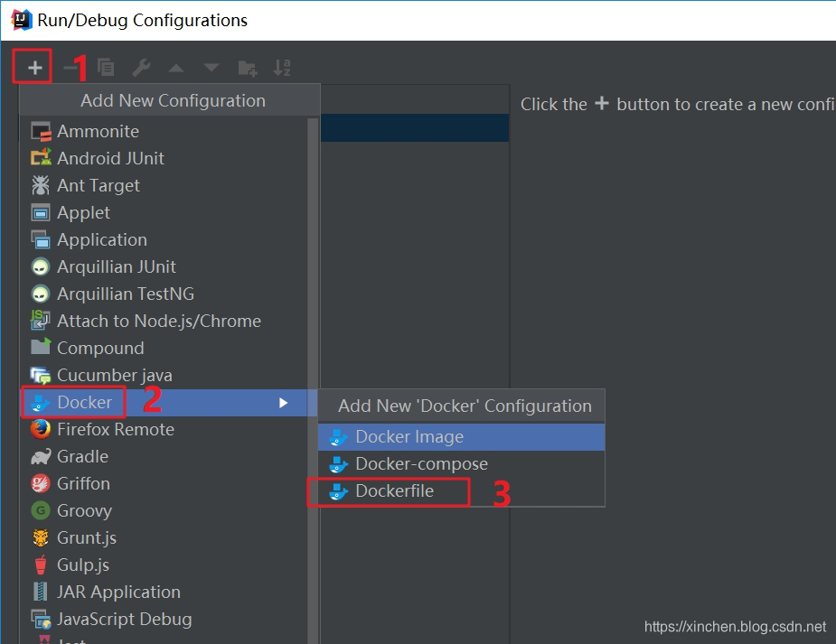This screenshot has width=836, height=644.
Task: Select the JavaScript Debug entry
Action: point(164,619)
